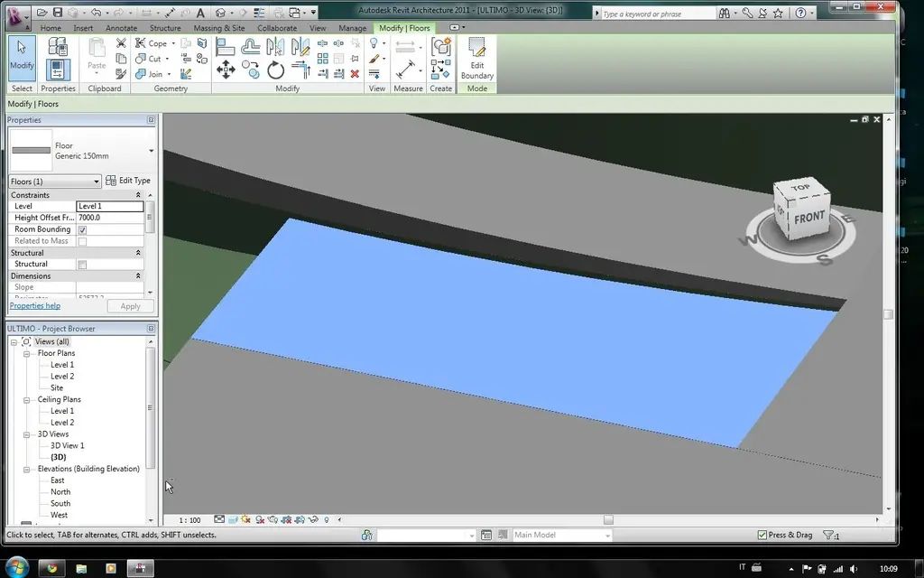924x578 pixels.
Task: Select Mirror - Pick Axis tool
Action: (275, 46)
